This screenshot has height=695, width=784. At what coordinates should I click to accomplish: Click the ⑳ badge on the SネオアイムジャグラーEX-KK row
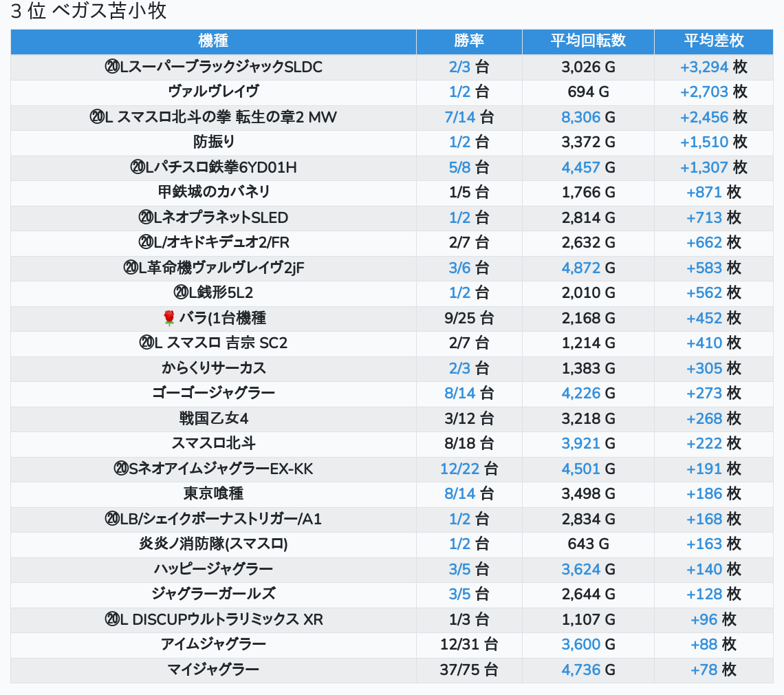[121, 469]
